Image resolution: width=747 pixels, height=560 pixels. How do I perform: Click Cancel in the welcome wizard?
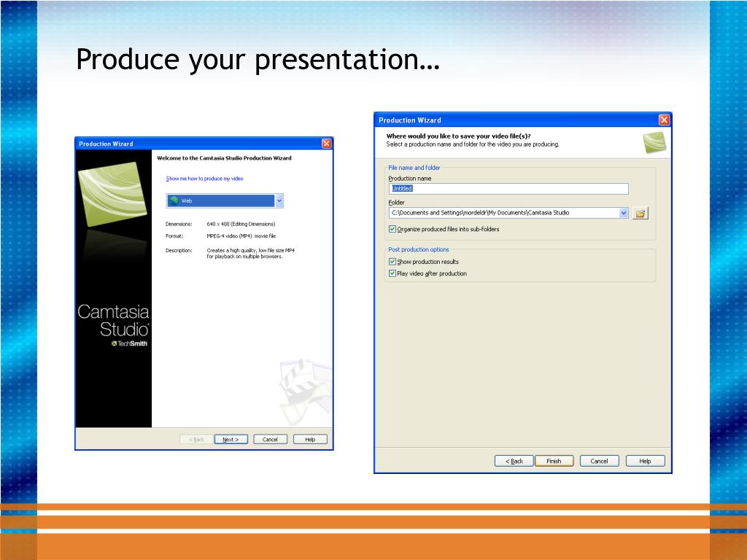[270, 439]
